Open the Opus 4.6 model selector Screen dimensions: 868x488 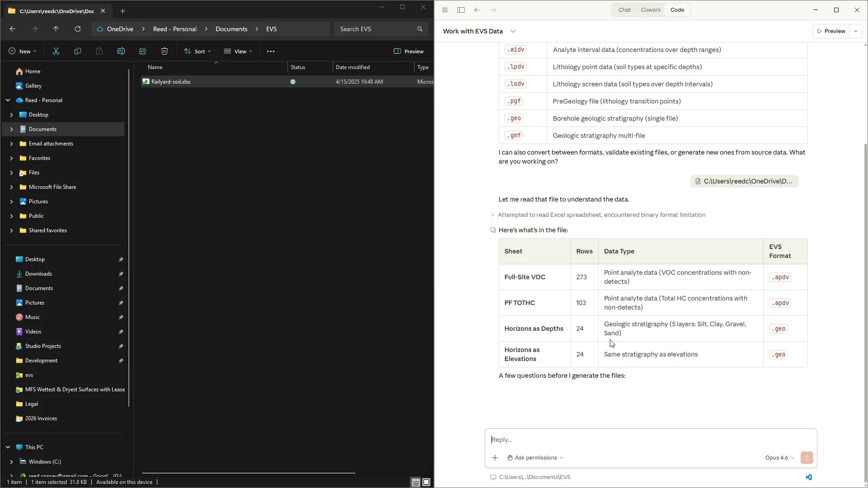[x=779, y=458]
